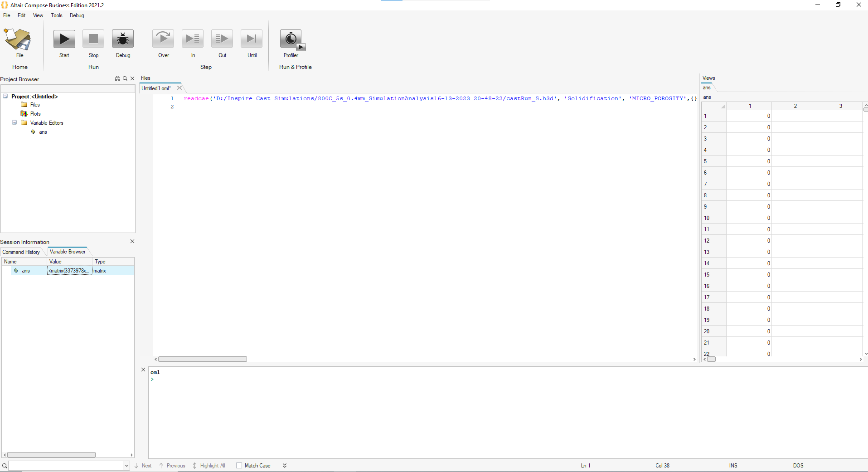Close the Untitled1.oml tab
The height and width of the screenshot is (472, 868).
(179, 88)
